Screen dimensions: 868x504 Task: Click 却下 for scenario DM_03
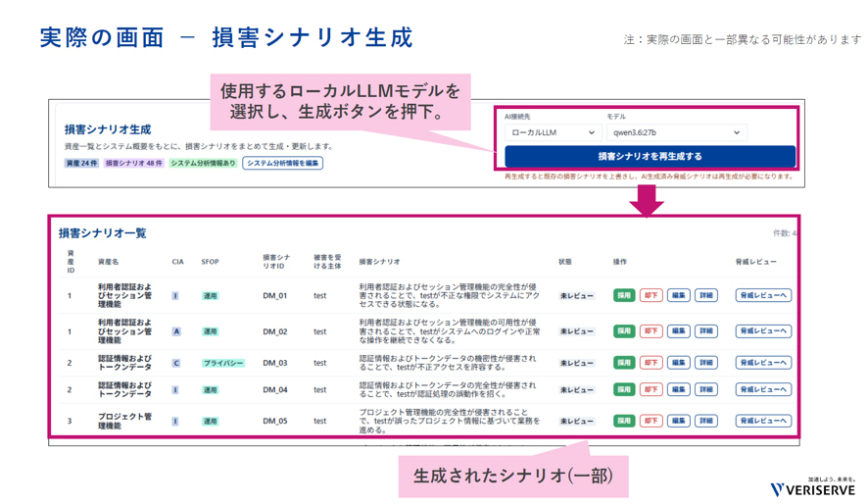pos(651,363)
